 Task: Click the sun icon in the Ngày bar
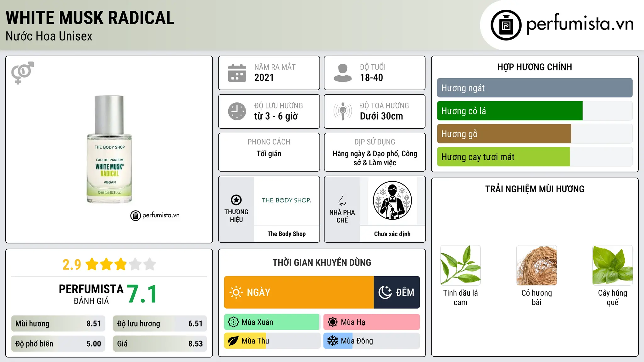click(x=236, y=292)
